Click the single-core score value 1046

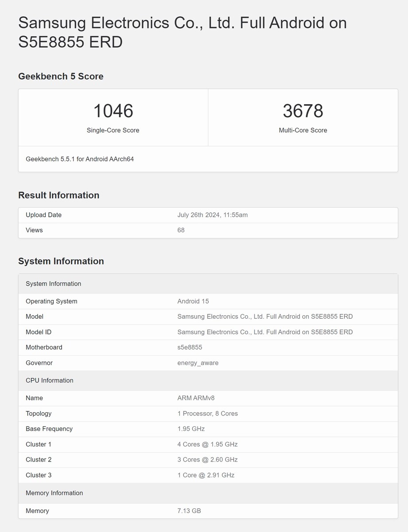tap(113, 111)
